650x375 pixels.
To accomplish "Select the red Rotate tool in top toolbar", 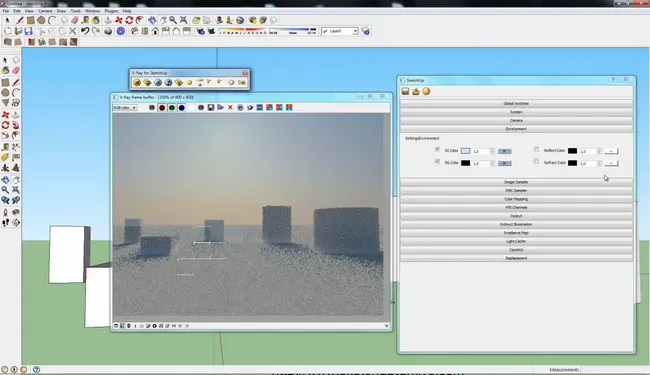I will (129, 20).
